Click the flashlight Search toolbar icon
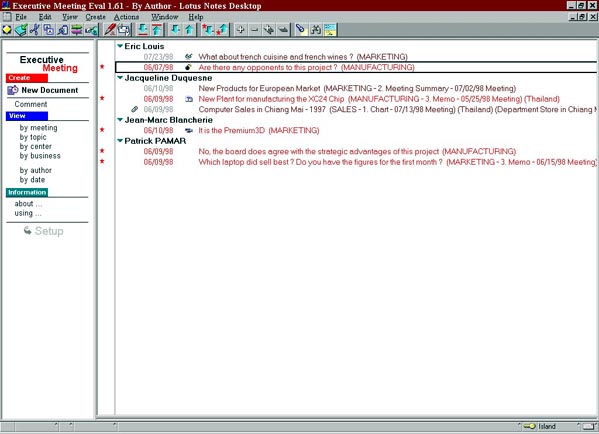 pyautogui.click(x=301, y=29)
